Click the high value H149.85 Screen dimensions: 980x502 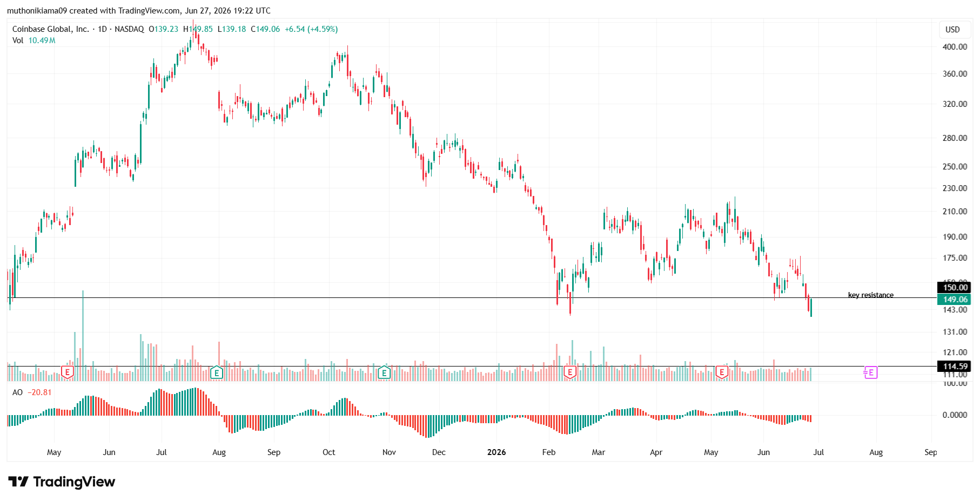pos(198,29)
